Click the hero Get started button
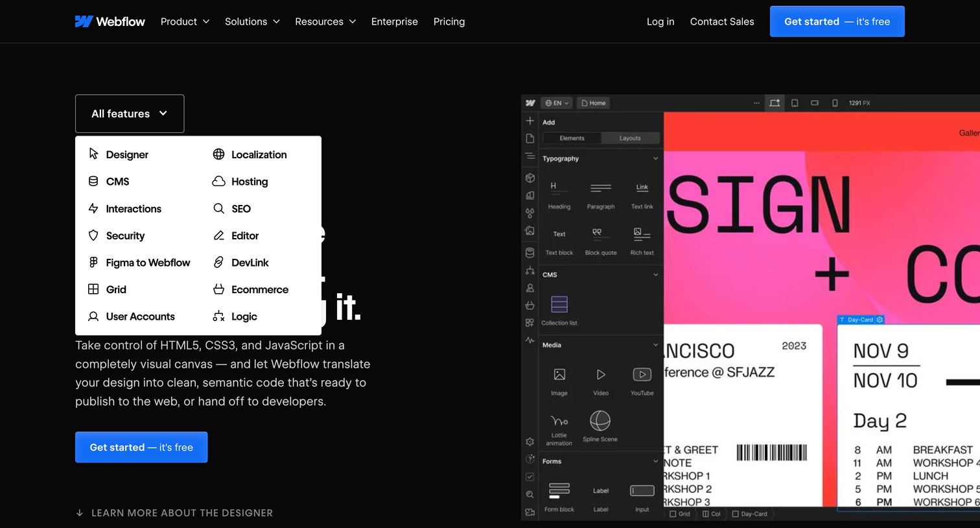This screenshot has height=528, width=980. 141,448
